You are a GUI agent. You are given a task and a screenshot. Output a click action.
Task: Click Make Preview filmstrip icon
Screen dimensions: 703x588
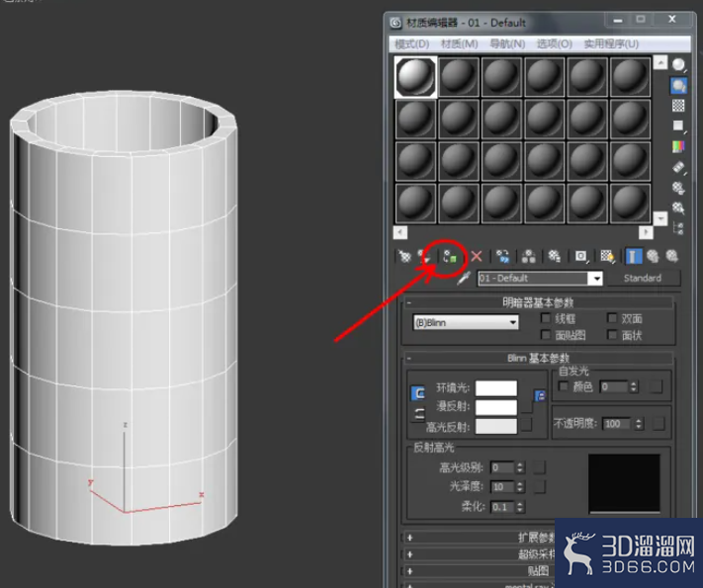678,167
